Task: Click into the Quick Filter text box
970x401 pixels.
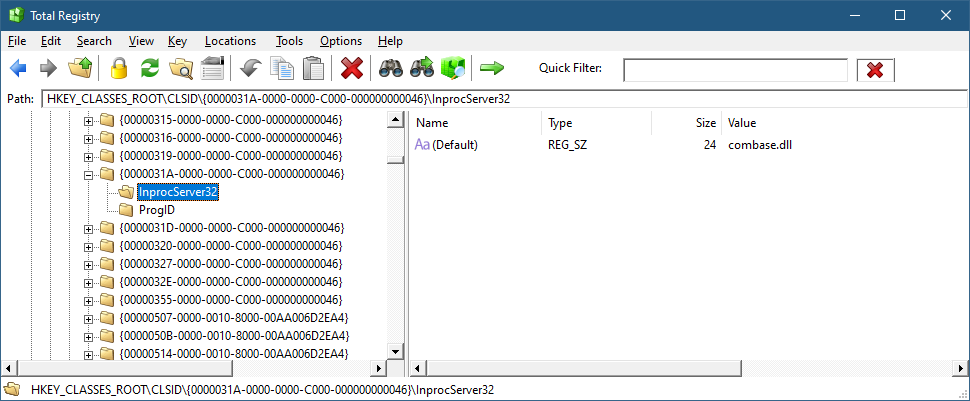Action: pyautogui.click(x=735, y=70)
